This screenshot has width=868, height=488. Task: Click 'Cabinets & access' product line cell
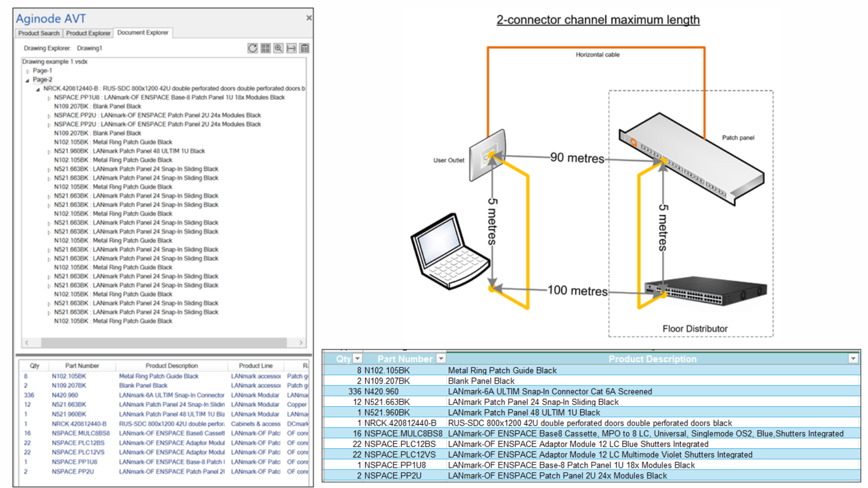coord(255,424)
